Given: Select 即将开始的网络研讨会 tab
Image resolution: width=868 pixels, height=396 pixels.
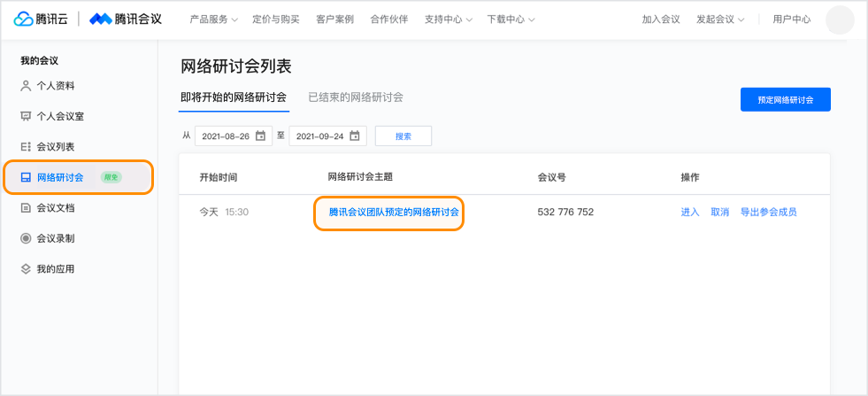Looking at the screenshot, I should click(x=234, y=97).
